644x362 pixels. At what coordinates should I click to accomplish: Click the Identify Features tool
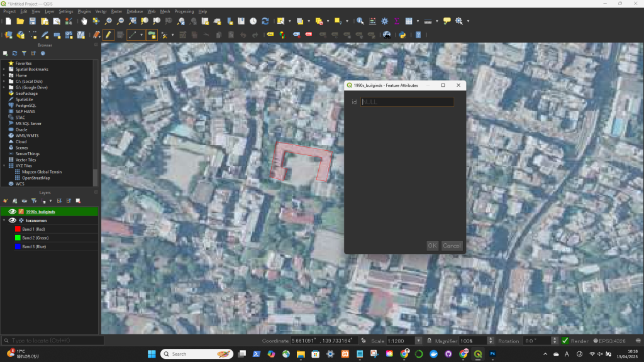click(360, 21)
